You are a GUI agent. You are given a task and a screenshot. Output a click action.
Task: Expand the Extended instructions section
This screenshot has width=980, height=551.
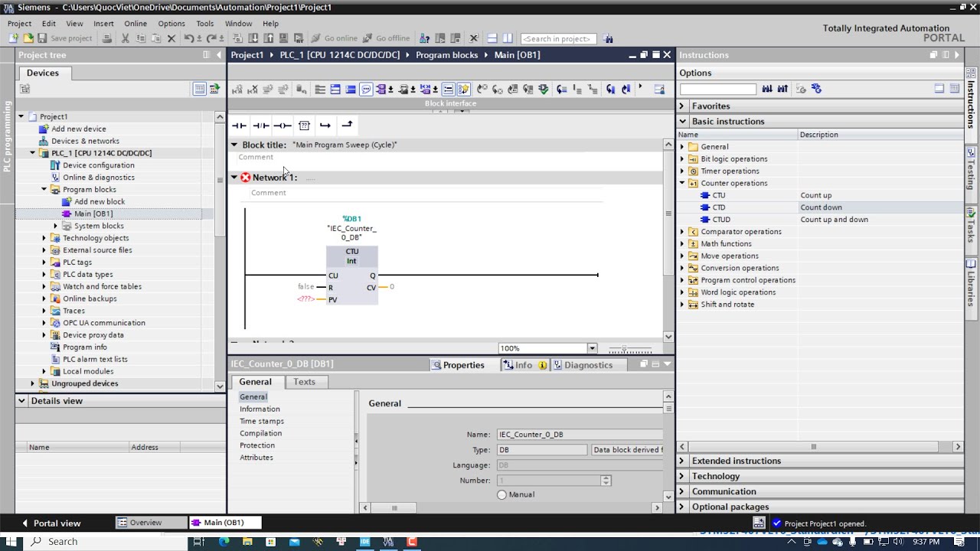pyautogui.click(x=681, y=461)
